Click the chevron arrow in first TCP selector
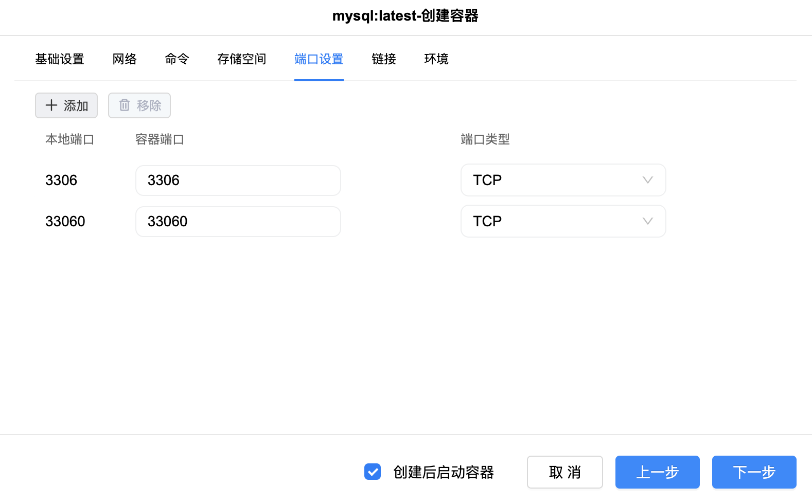This screenshot has height=504, width=812. pyautogui.click(x=647, y=180)
